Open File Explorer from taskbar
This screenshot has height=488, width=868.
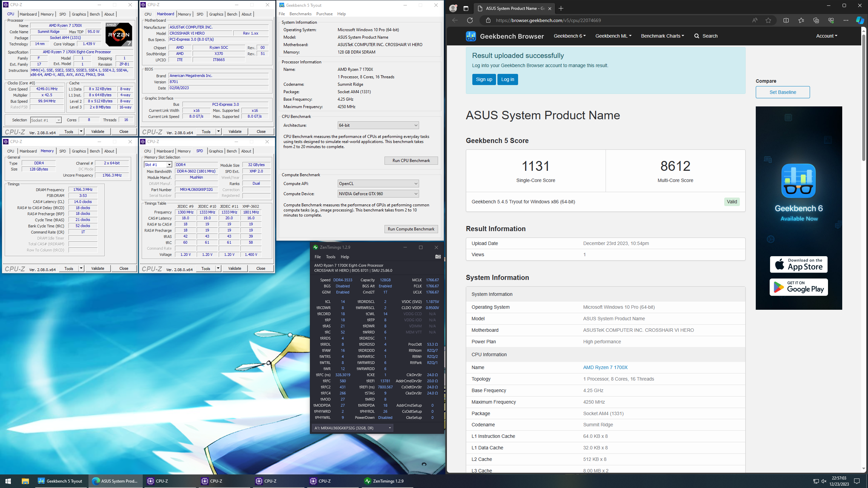(x=25, y=481)
